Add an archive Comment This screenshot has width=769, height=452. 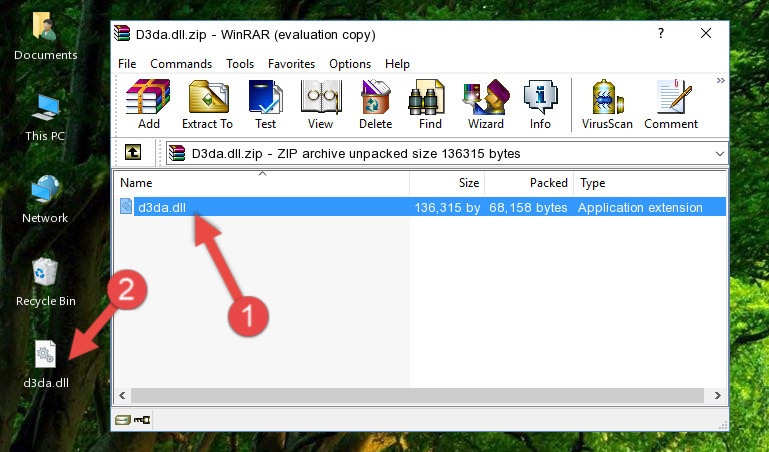671,104
